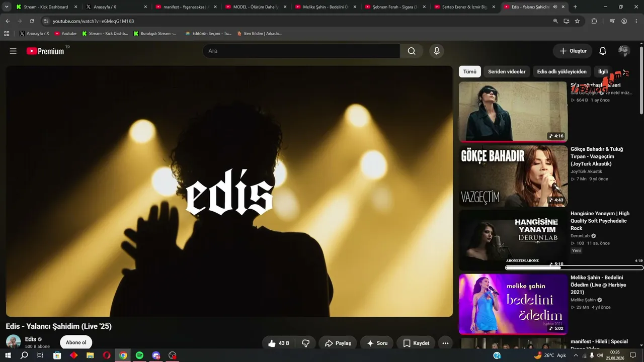The height and width of the screenshot is (362, 644).
Task: Open a new browser tab
Action: 575,7
